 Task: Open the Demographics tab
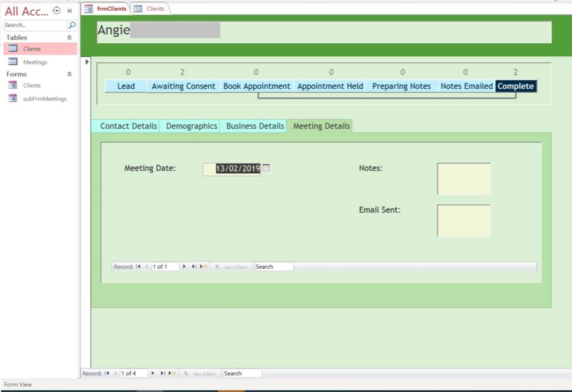pos(190,126)
